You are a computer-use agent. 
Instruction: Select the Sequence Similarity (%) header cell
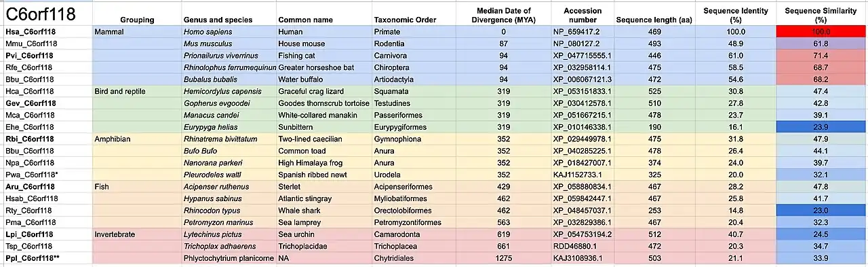click(x=821, y=16)
